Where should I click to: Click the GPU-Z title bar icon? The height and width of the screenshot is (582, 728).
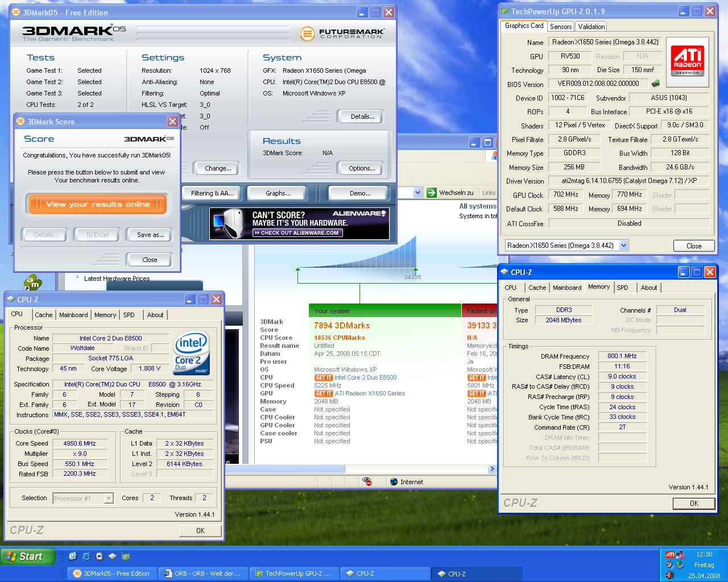(x=504, y=11)
